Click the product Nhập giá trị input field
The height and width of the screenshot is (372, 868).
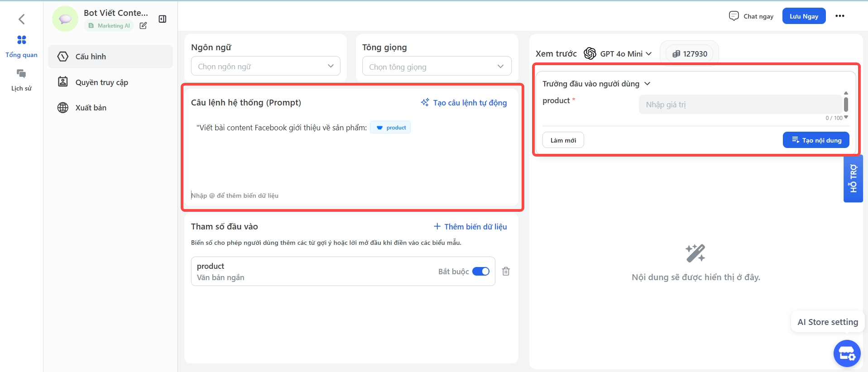[740, 105]
